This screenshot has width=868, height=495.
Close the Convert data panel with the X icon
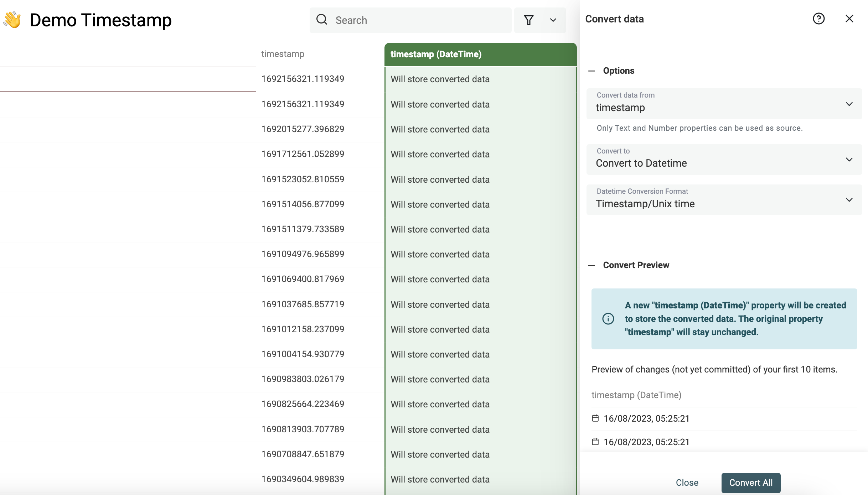(x=850, y=19)
